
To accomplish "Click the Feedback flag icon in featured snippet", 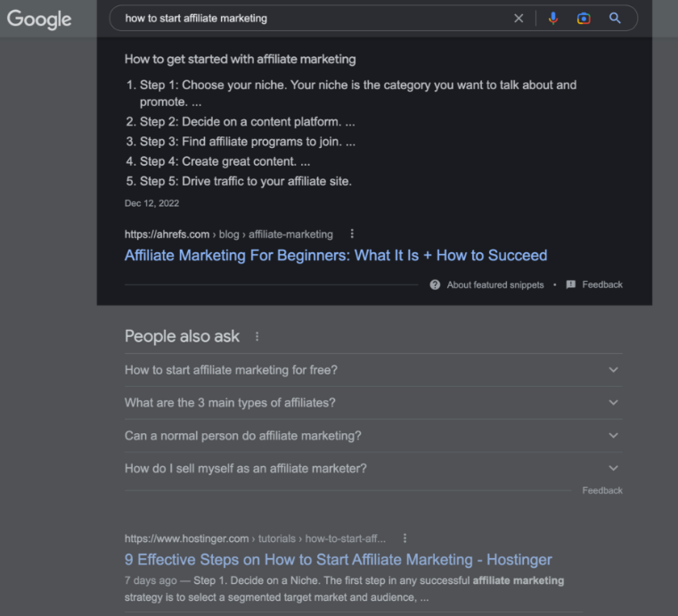I will pyautogui.click(x=571, y=285).
